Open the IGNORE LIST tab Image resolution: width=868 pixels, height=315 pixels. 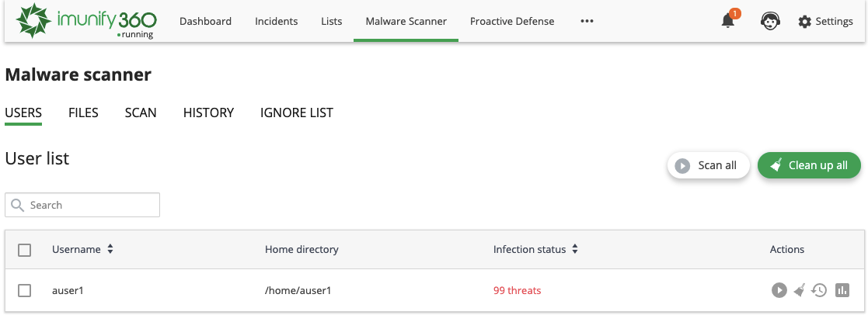[296, 112]
